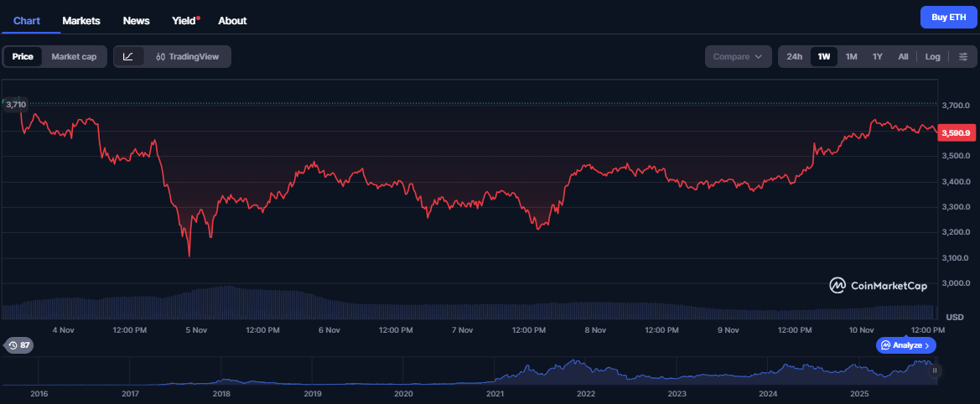Click the 3,710 high price marker
This screenshot has width=980, height=404.
pyautogui.click(x=15, y=105)
